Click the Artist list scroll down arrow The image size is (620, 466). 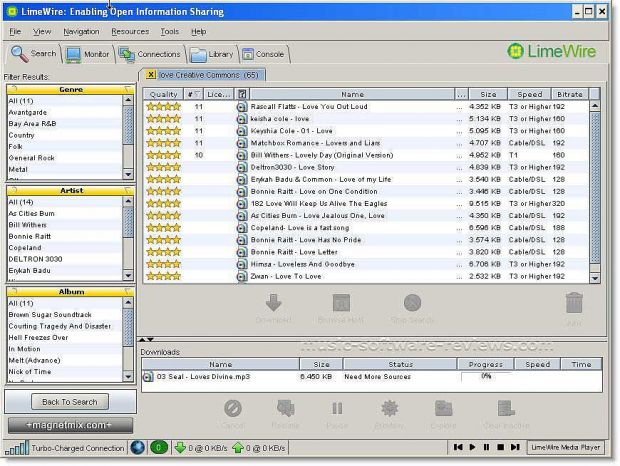pyautogui.click(x=128, y=275)
